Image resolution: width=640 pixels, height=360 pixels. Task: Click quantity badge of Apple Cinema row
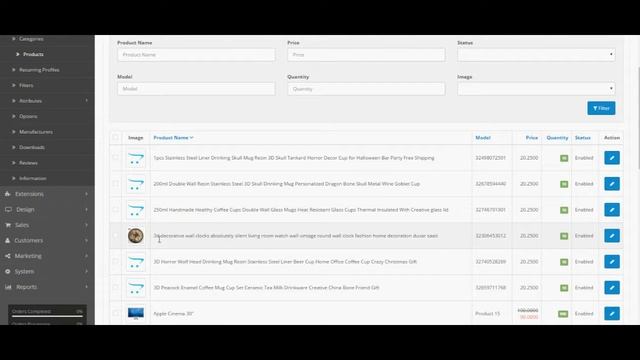click(x=563, y=314)
